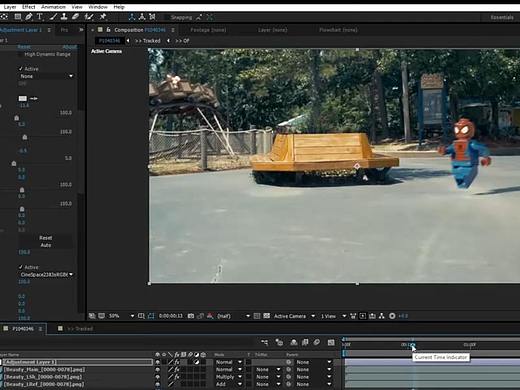This screenshot has width=520, height=390.
Task: Open TrkMat None dropdown for Beauty_Main
Action: (268, 369)
